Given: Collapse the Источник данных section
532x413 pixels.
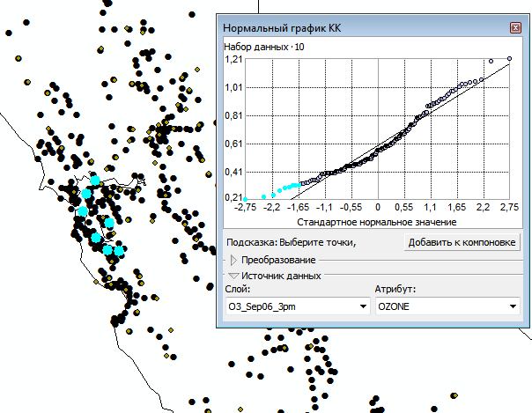Looking at the screenshot, I should [x=233, y=276].
